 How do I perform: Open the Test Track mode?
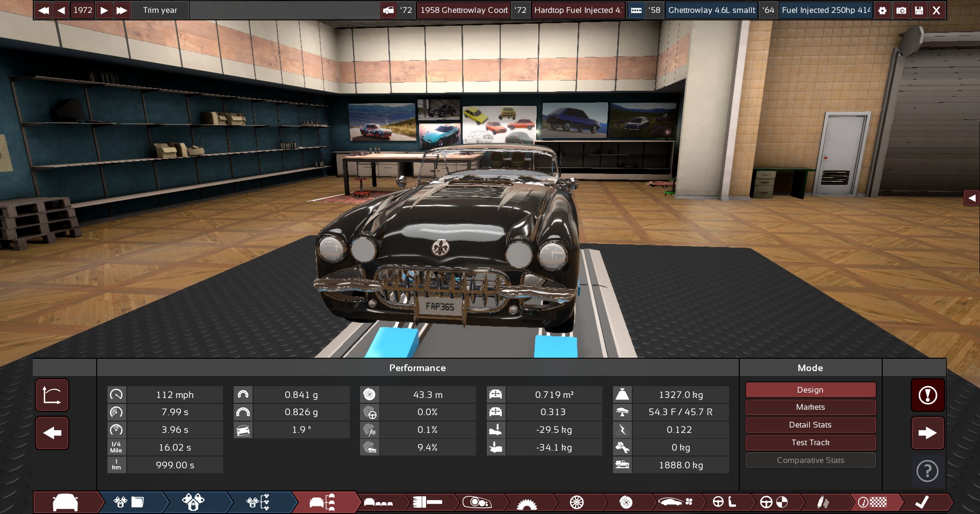(x=810, y=443)
